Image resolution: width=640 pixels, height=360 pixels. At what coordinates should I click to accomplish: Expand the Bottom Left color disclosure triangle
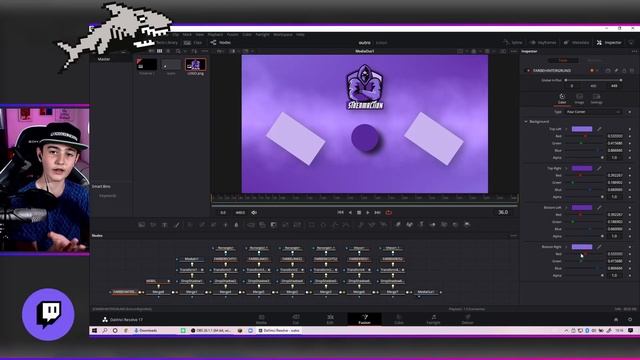567,207
